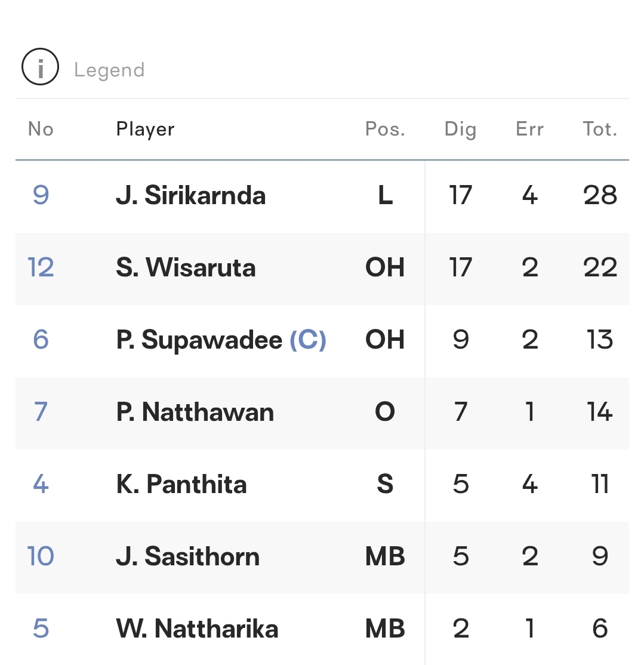Screen dimensions: 644x665
Task: Open player W. Nattharika
Action: point(197,629)
